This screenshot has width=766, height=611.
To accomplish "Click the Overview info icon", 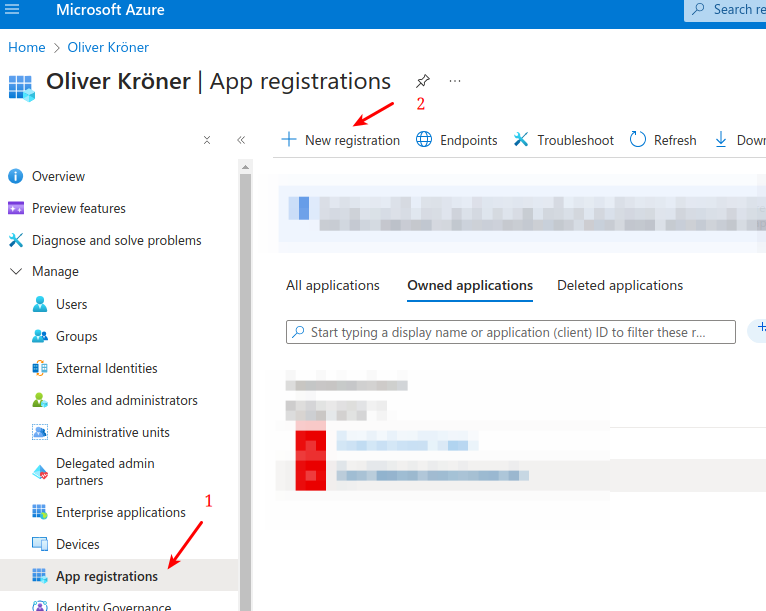I will tap(16, 176).
